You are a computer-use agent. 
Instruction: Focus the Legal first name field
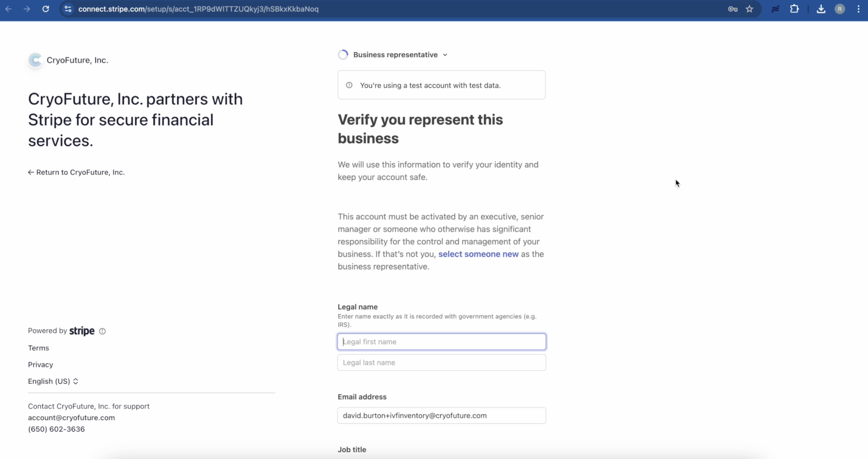coord(442,342)
